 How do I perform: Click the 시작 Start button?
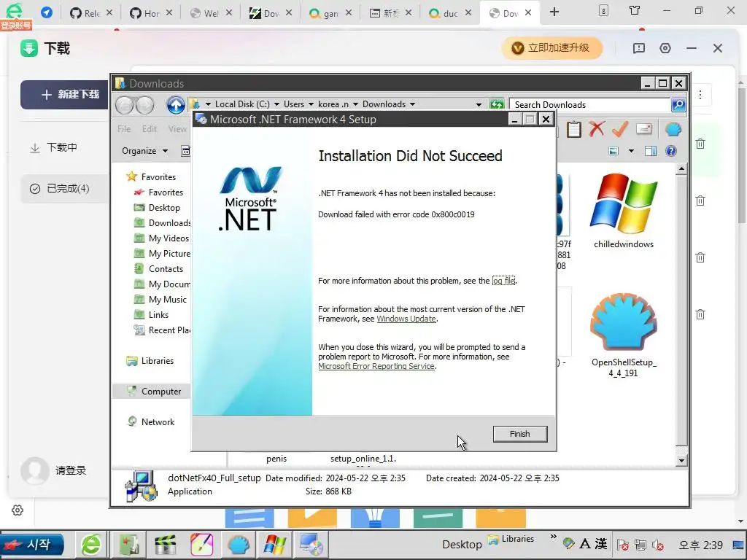(32, 544)
